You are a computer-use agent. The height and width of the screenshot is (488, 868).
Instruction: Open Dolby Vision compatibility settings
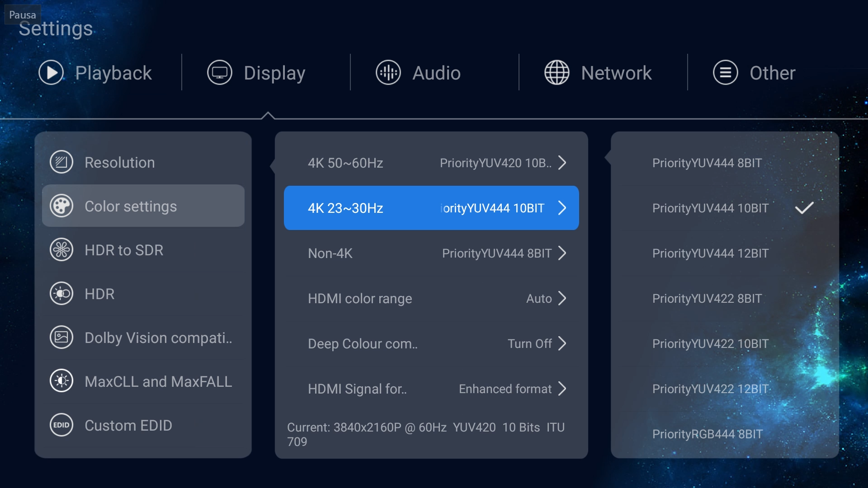pos(143,338)
